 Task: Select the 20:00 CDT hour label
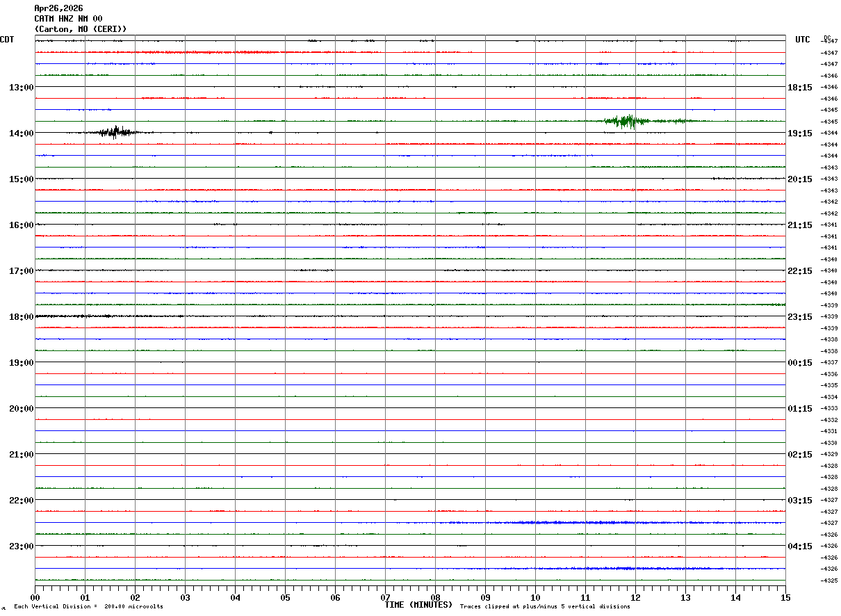pyautogui.click(x=21, y=408)
